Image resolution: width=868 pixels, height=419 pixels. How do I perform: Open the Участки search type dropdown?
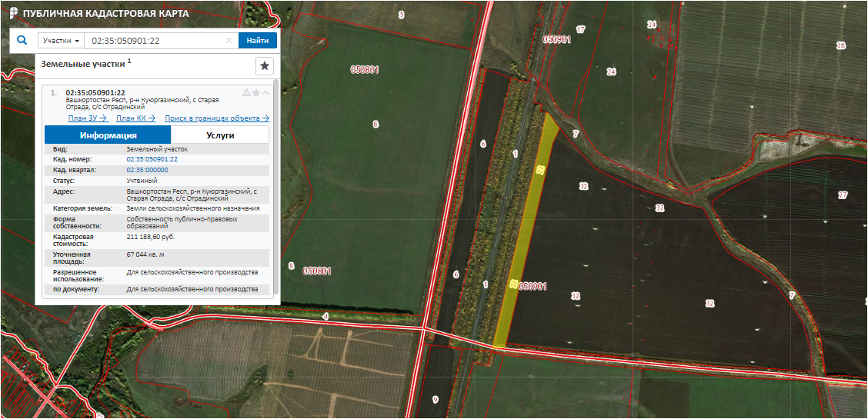tap(62, 41)
